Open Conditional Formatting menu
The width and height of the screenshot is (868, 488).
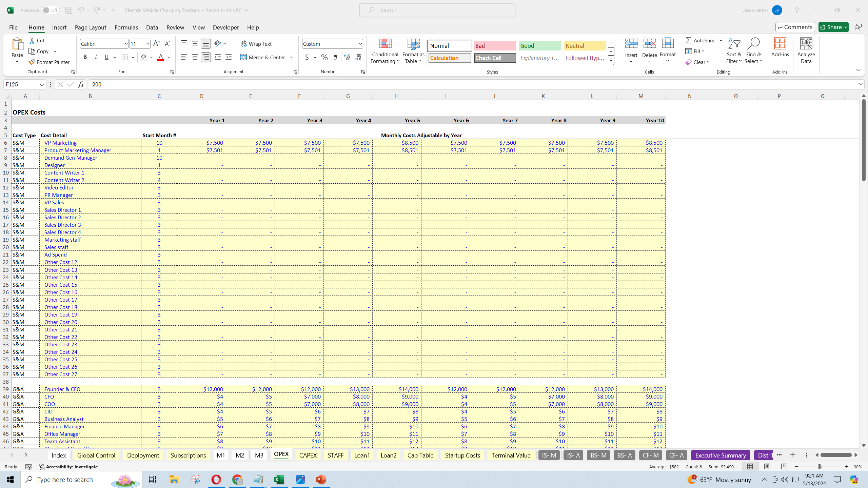[385, 51]
